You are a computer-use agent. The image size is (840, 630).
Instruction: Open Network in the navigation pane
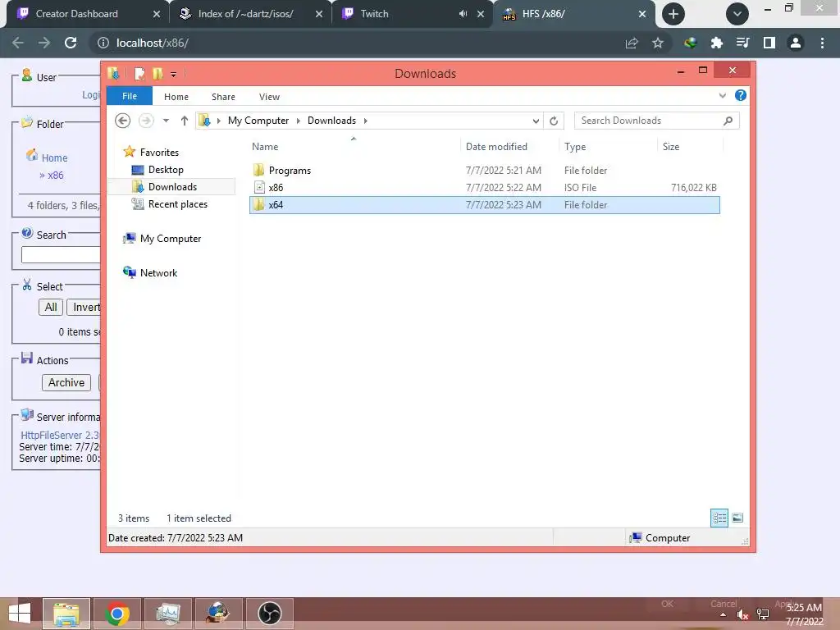click(x=158, y=272)
